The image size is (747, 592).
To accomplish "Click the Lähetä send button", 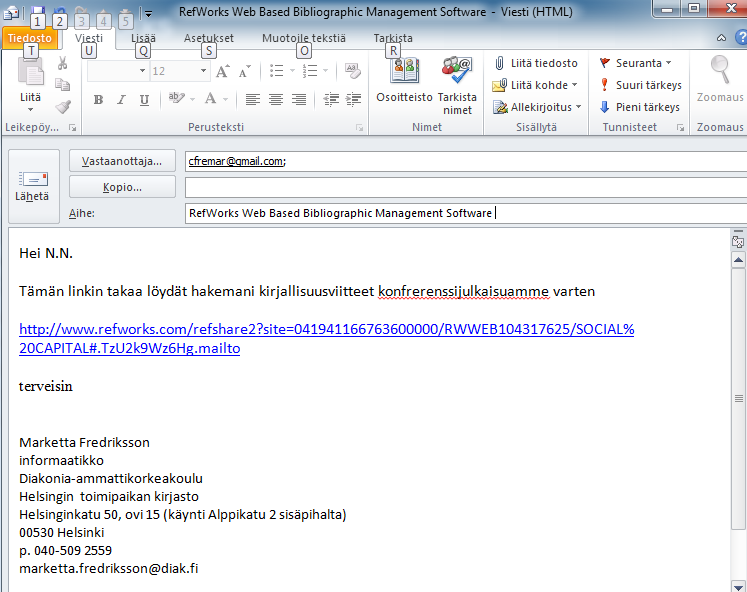I will point(34,186).
